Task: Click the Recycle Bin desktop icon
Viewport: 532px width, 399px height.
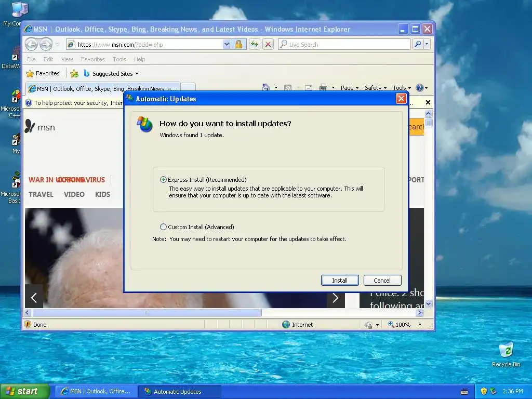Action: point(506,355)
